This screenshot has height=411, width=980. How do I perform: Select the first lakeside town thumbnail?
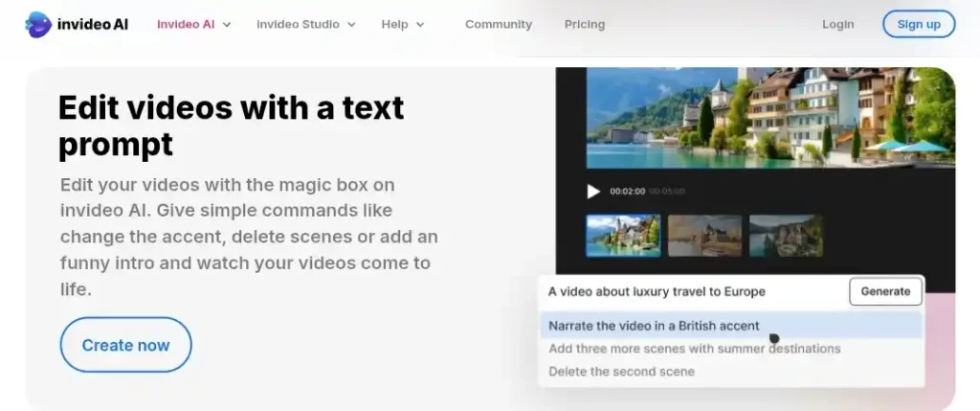(x=623, y=236)
